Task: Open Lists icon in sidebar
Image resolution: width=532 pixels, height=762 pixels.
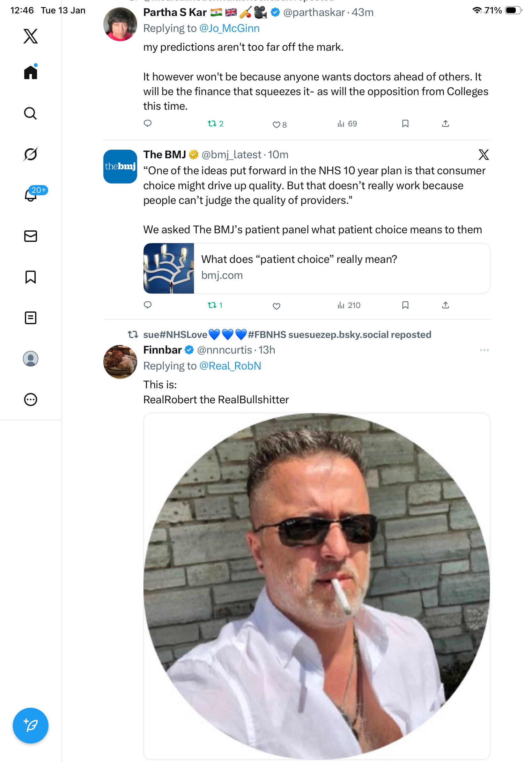Action: click(x=31, y=317)
